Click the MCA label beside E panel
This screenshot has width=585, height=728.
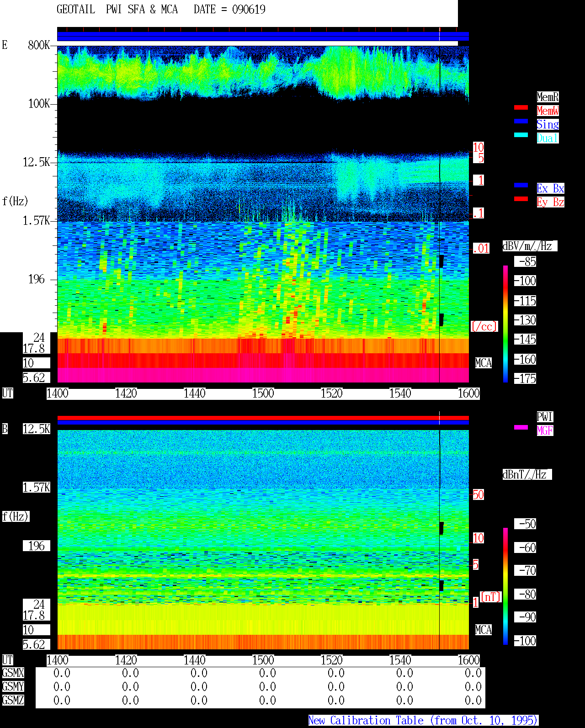(x=483, y=363)
